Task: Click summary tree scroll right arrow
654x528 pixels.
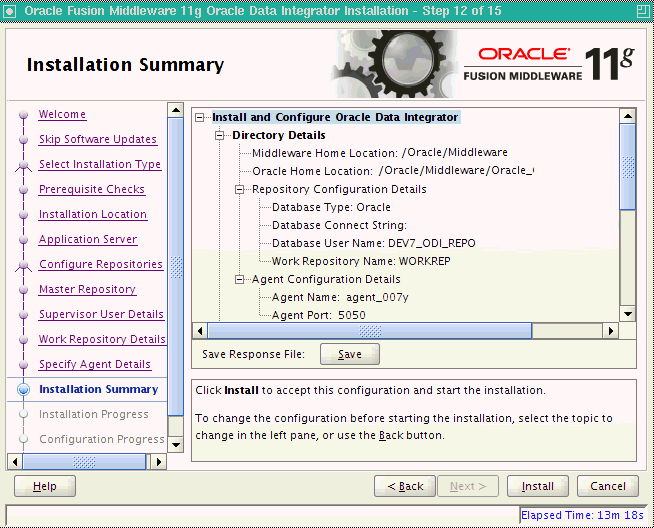Action: tap(611, 331)
